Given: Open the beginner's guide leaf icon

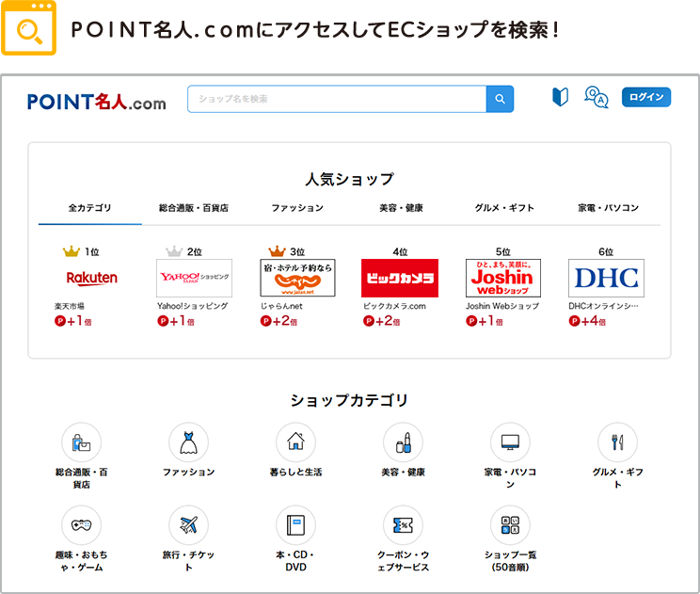Looking at the screenshot, I should coord(560,97).
